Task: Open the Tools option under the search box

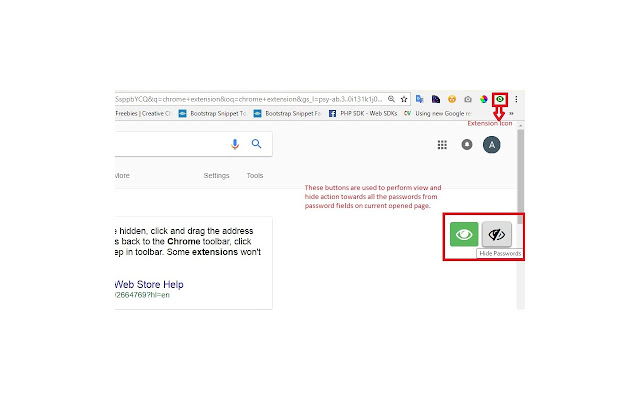Action: [255, 176]
